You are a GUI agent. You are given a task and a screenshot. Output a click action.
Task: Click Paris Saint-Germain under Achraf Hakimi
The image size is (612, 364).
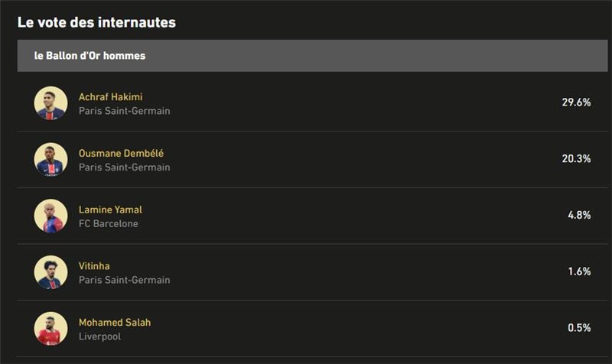click(x=124, y=111)
